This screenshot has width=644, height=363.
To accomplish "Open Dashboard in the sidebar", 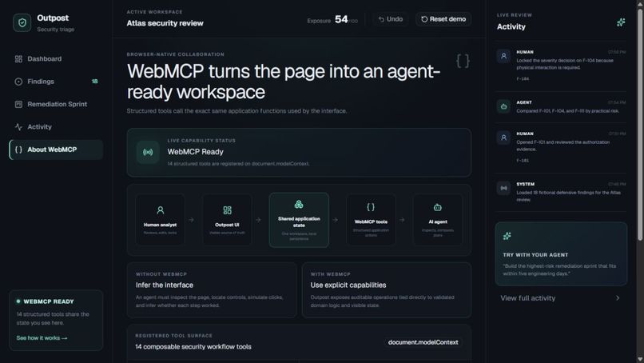I will click(x=56, y=59).
